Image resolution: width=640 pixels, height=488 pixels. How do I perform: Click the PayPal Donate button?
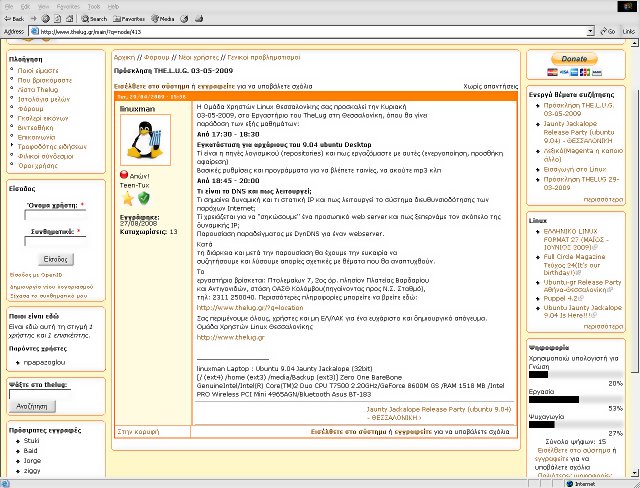[x=574, y=59]
